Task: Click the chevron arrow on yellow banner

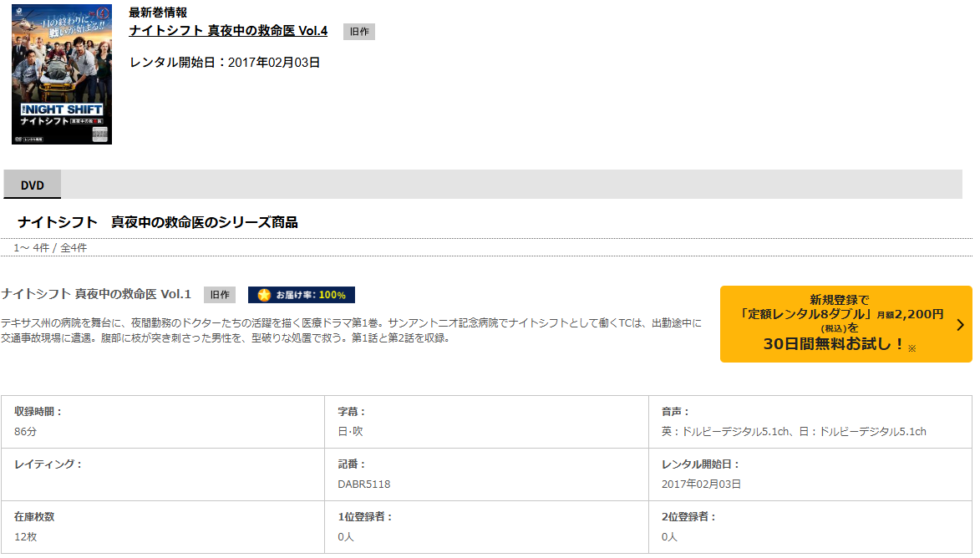Action: point(961,325)
